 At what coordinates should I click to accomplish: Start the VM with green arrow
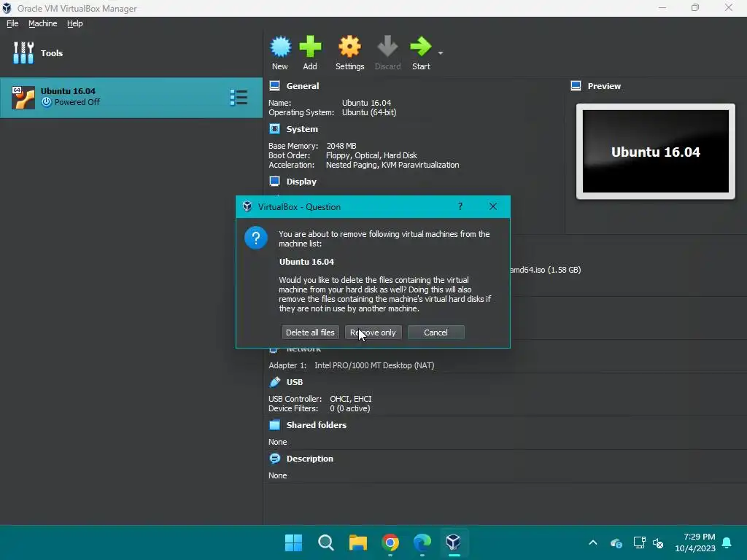point(421,46)
